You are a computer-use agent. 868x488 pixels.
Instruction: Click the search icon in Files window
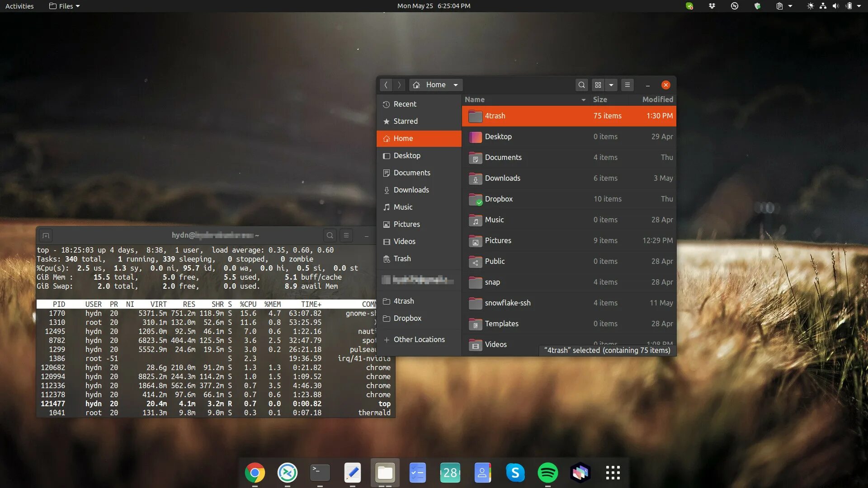click(581, 85)
